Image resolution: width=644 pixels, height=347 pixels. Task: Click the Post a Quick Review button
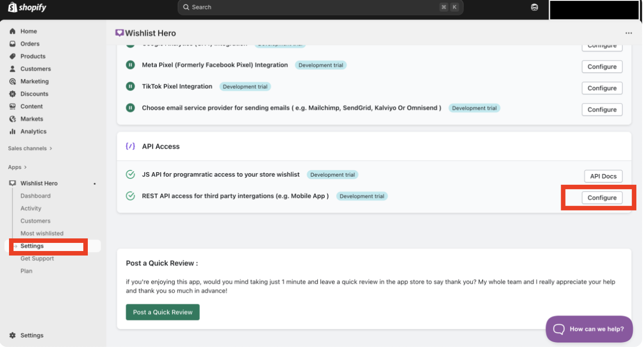[163, 312]
